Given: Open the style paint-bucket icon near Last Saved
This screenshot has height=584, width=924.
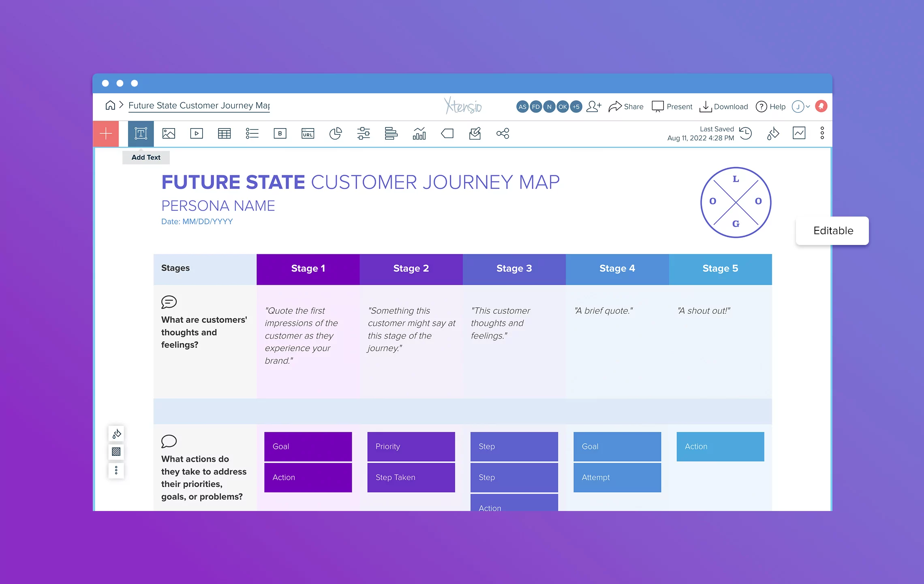Looking at the screenshot, I should click(x=772, y=133).
